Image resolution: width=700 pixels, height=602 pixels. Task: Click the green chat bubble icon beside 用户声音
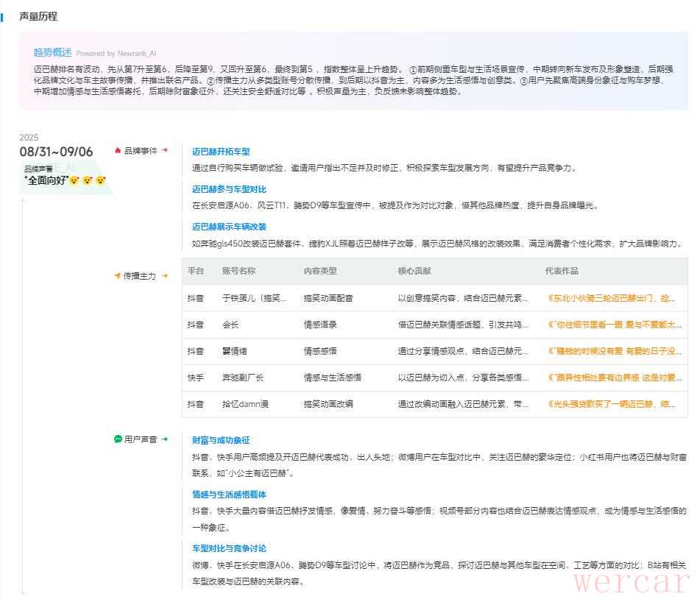118,439
